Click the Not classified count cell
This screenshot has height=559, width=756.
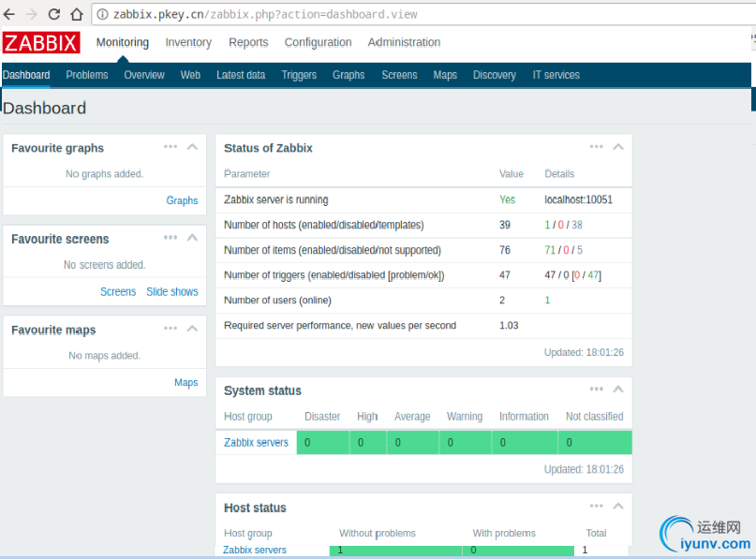595,442
